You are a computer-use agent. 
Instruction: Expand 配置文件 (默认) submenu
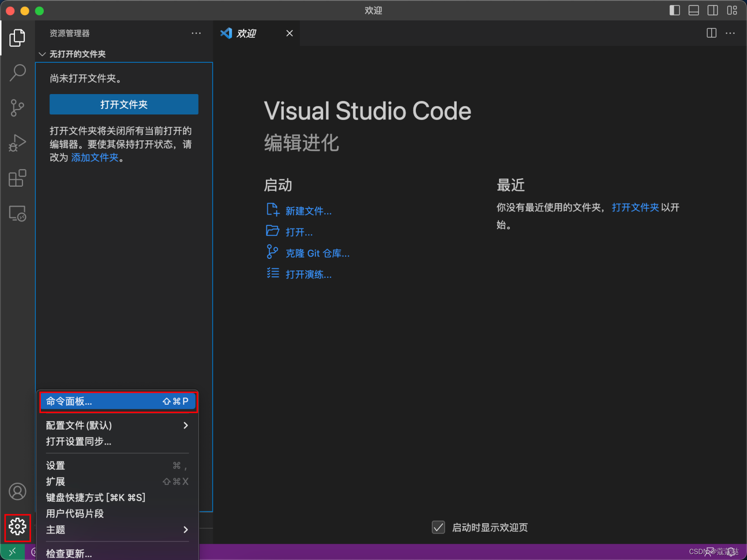click(x=118, y=425)
